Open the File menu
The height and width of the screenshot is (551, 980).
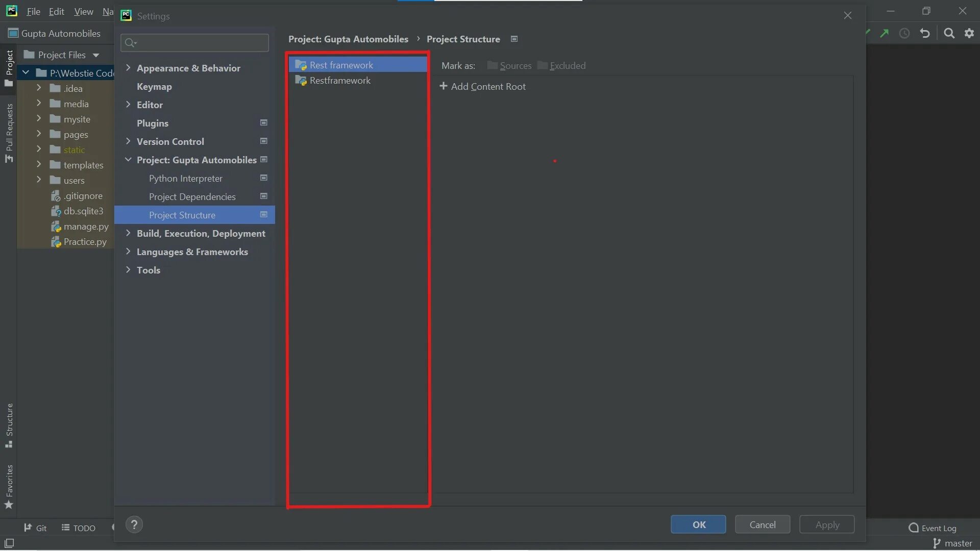(33, 11)
